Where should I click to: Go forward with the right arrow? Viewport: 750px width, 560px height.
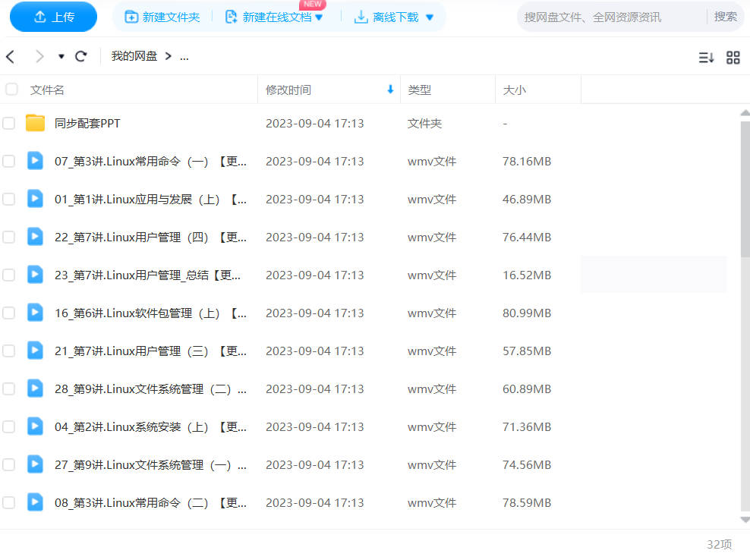coord(39,56)
